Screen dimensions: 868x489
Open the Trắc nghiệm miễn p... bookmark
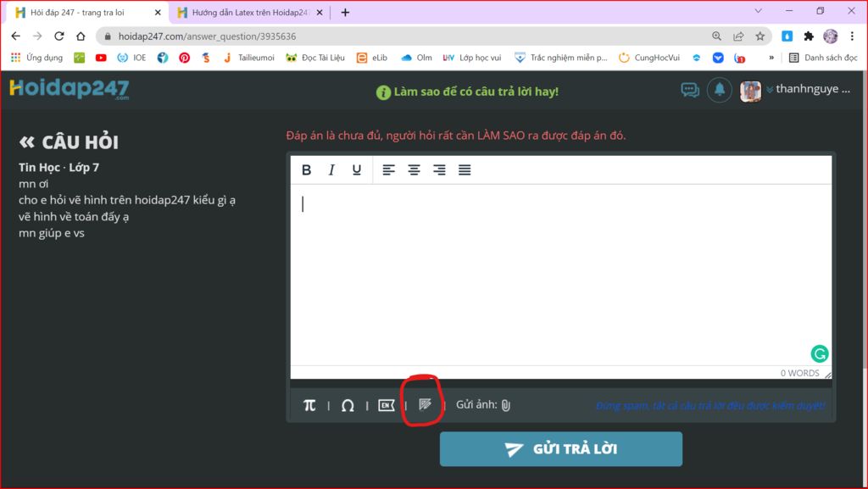(x=560, y=58)
